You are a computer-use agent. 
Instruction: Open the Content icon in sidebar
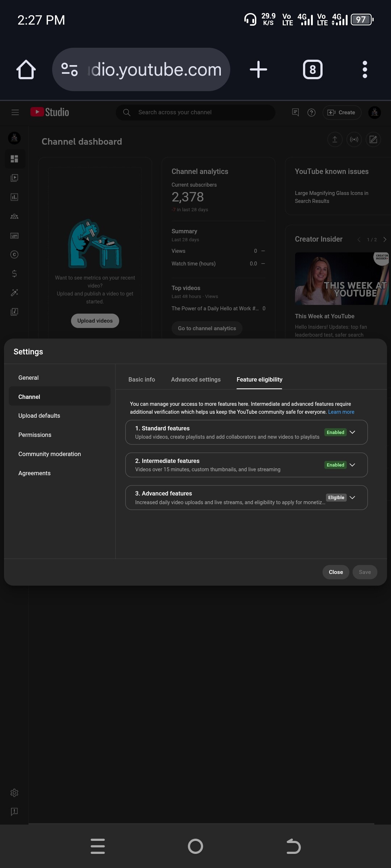pos(14,178)
